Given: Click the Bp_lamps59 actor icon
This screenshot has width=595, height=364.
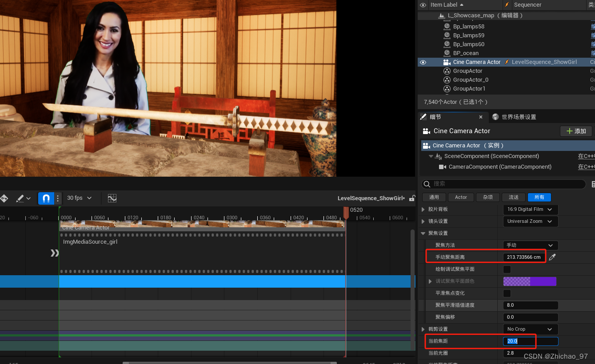Looking at the screenshot, I should 447,36.
